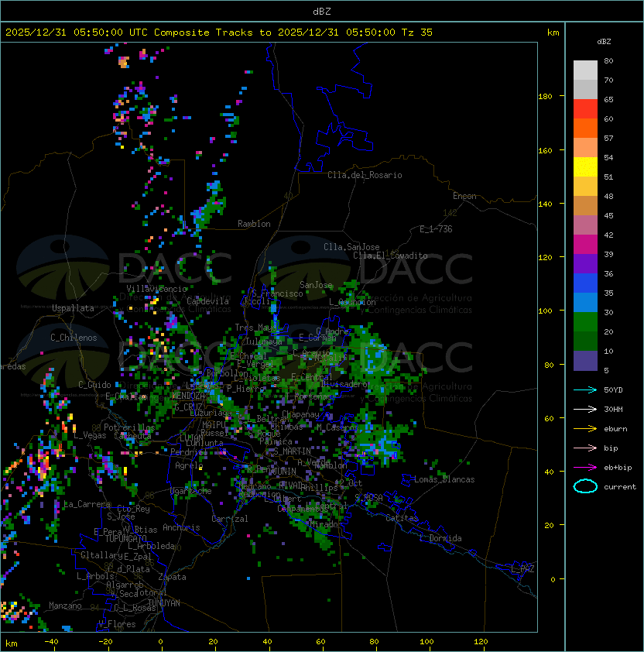Select the bright yellow 51-54 dBZ swatch
The width and height of the screenshot is (644, 652).
coord(585,166)
